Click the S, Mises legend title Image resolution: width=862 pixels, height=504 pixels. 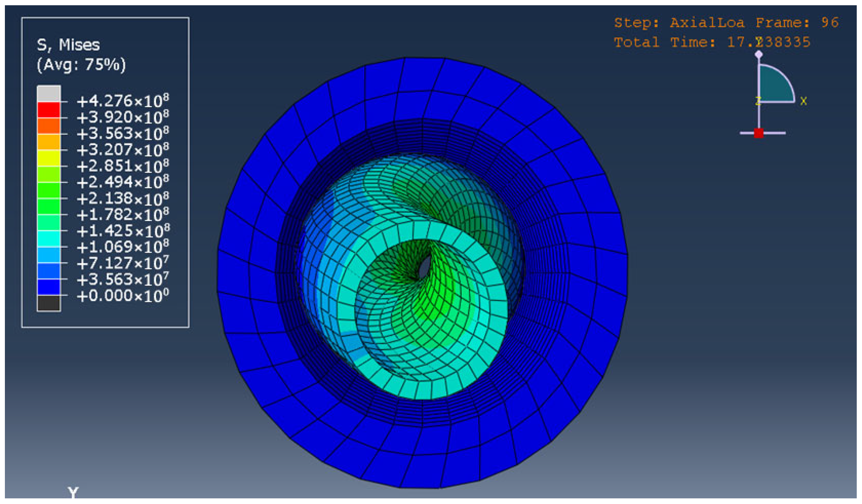(68, 45)
